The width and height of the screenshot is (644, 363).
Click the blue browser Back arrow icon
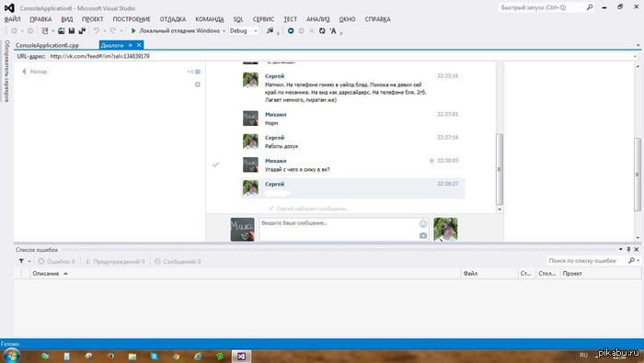coord(291,30)
